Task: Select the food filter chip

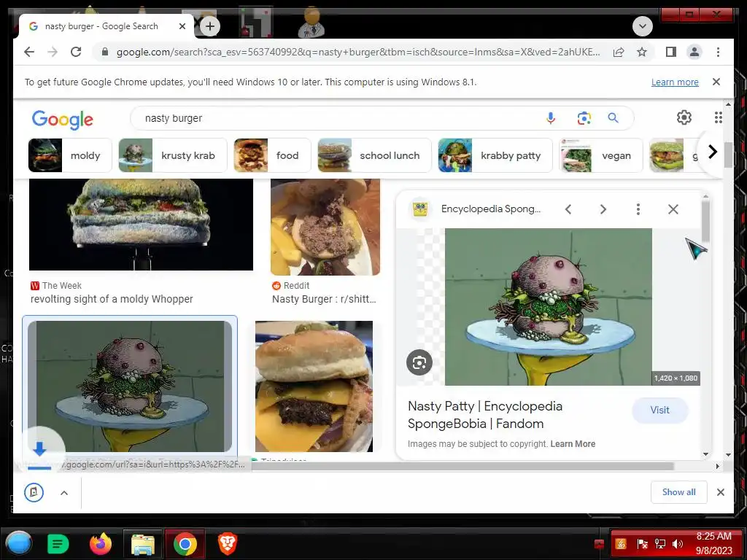Action: tap(272, 155)
